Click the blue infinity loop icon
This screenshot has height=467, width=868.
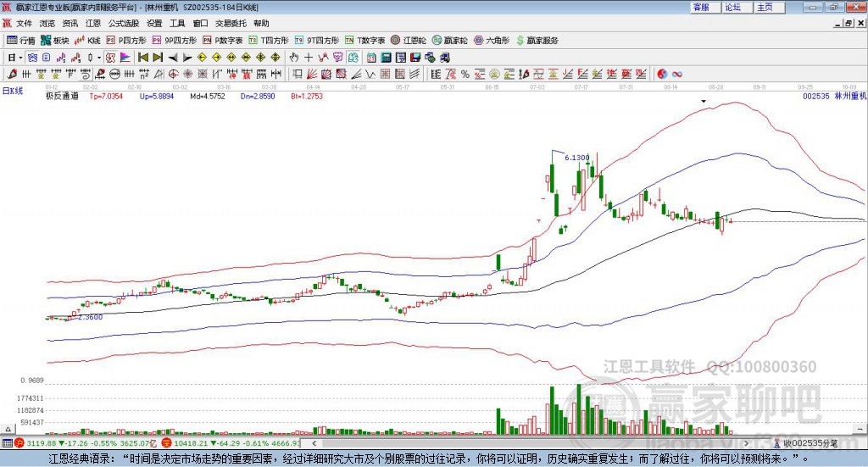(x=676, y=74)
